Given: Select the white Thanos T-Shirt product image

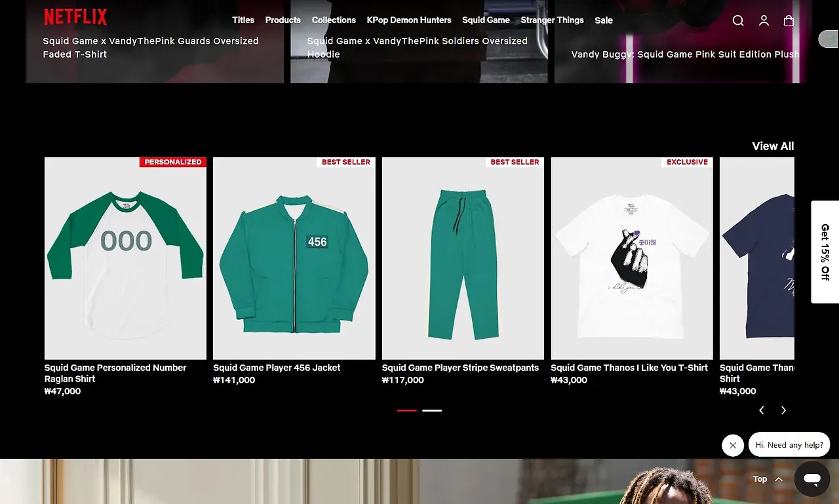Looking at the screenshot, I should click(x=632, y=258).
